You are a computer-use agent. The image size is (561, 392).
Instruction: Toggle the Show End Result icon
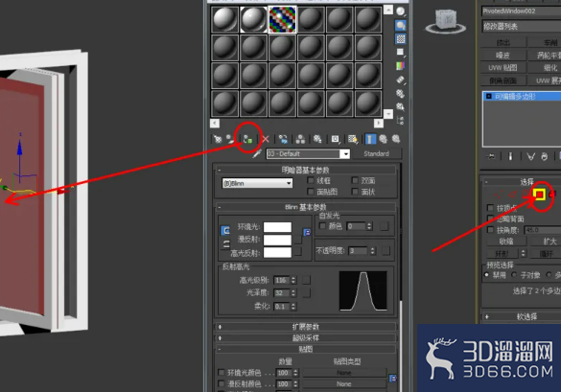pyautogui.click(x=370, y=139)
